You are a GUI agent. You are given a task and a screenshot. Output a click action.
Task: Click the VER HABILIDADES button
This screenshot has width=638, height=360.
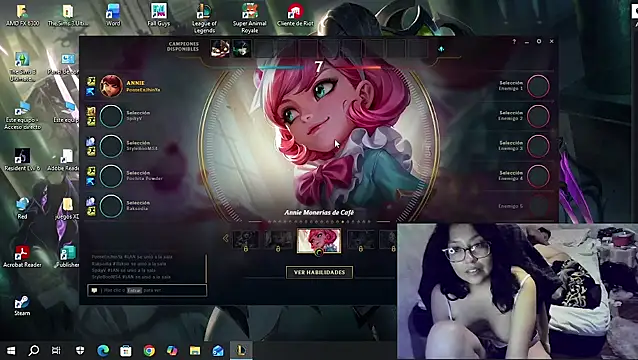point(319,272)
